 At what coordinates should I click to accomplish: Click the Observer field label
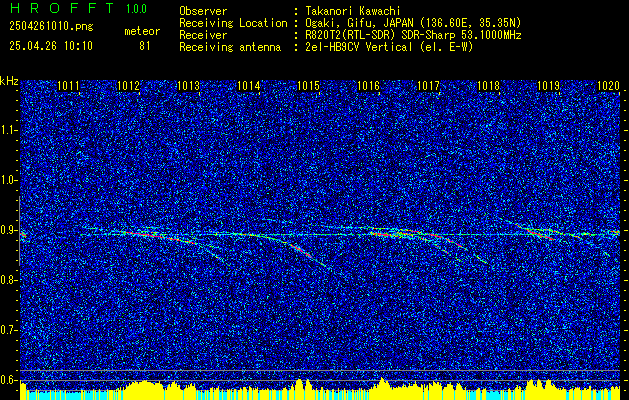click(x=203, y=11)
